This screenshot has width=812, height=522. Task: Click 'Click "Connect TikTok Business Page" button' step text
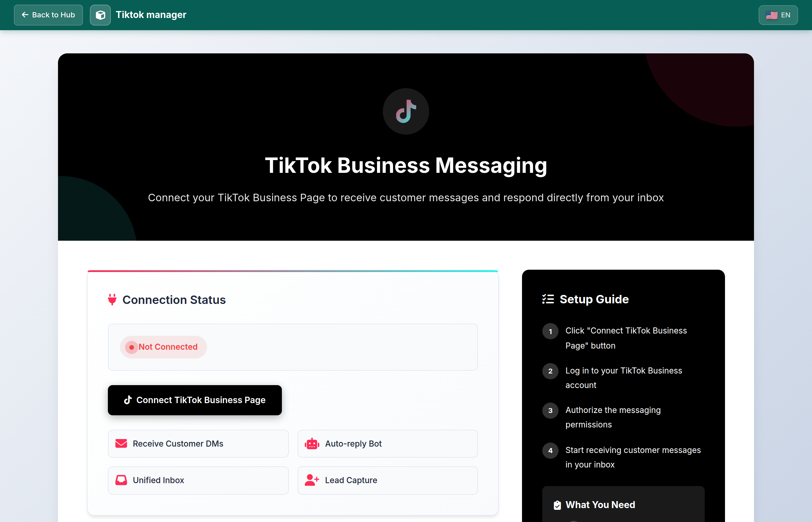(x=626, y=338)
